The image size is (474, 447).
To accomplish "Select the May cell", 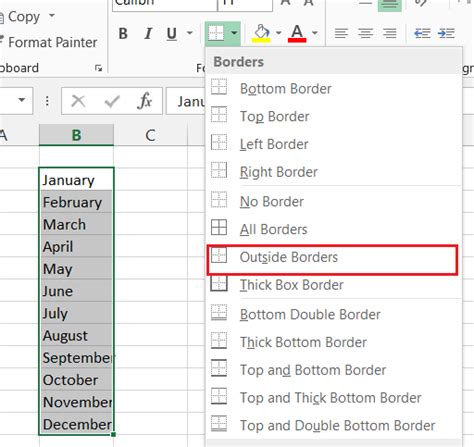I will (76, 268).
